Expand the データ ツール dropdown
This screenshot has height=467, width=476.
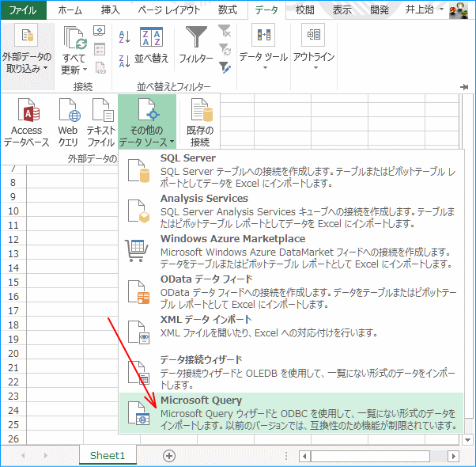[x=263, y=47]
